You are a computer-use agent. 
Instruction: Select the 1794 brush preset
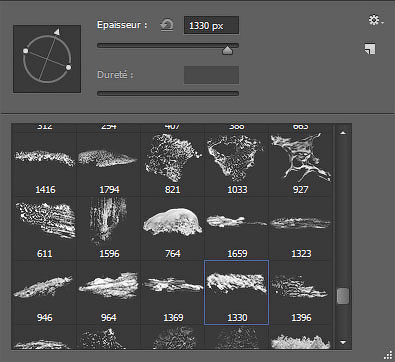coord(109,165)
